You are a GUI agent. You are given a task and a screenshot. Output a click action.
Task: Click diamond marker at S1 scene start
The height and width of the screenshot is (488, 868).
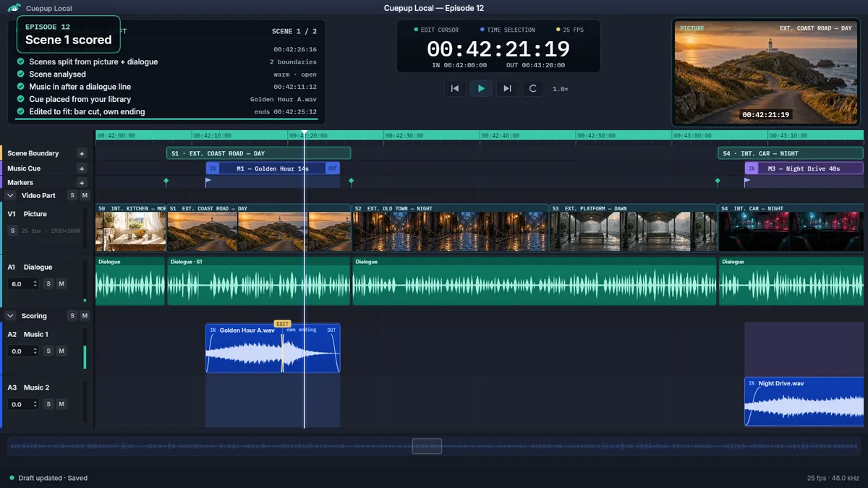(166, 181)
